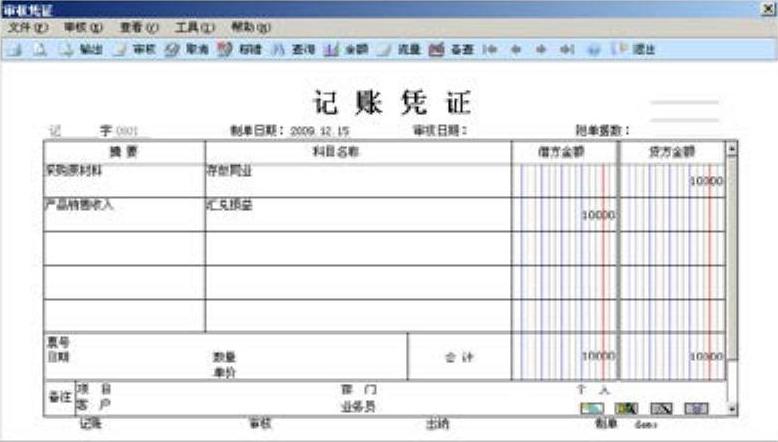Click the 输出 export toolbar button

click(x=81, y=49)
